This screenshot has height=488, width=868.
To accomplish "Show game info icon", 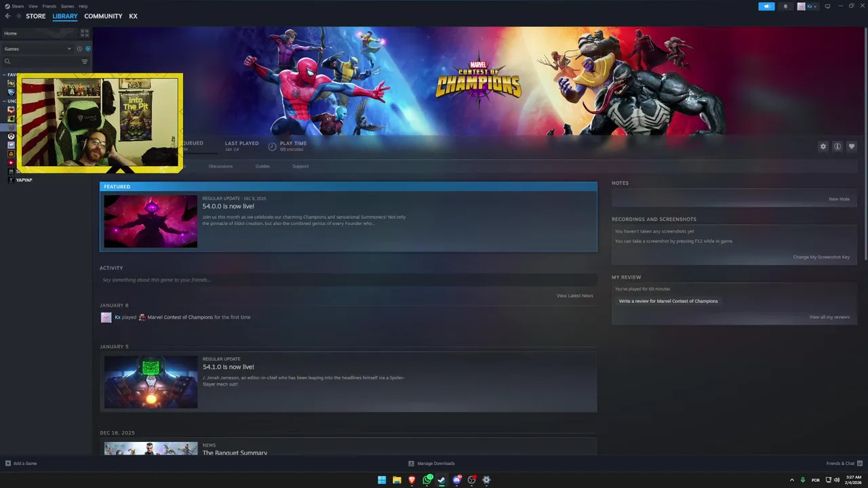I will point(837,146).
